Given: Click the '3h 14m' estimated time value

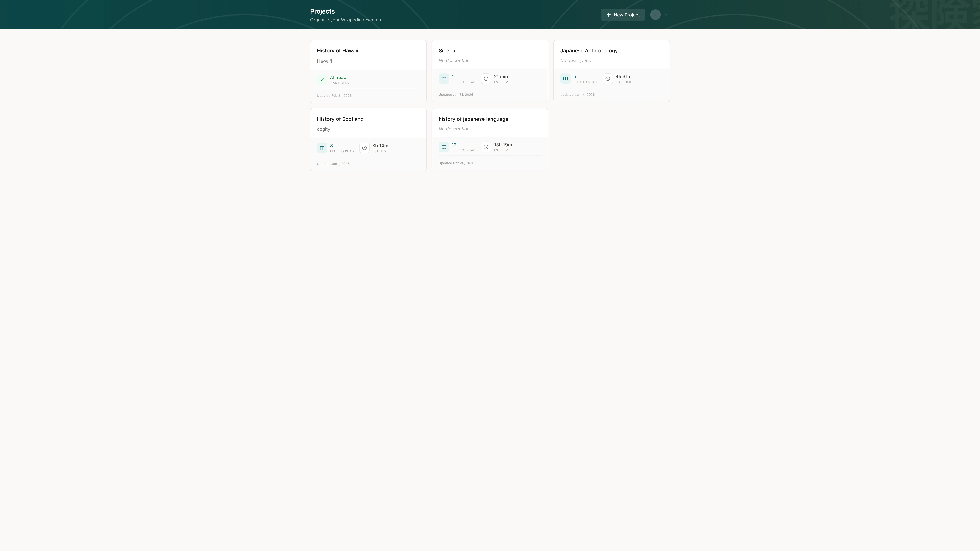Looking at the screenshot, I should (x=380, y=146).
